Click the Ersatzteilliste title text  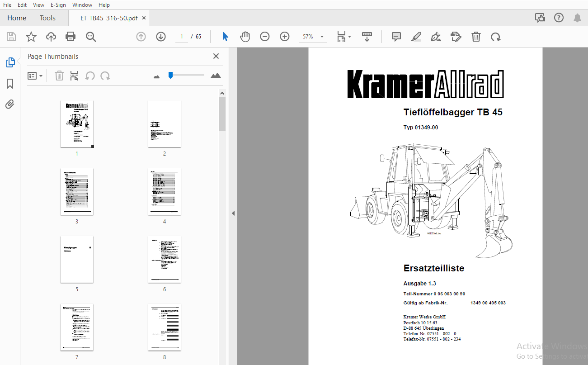pos(434,268)
